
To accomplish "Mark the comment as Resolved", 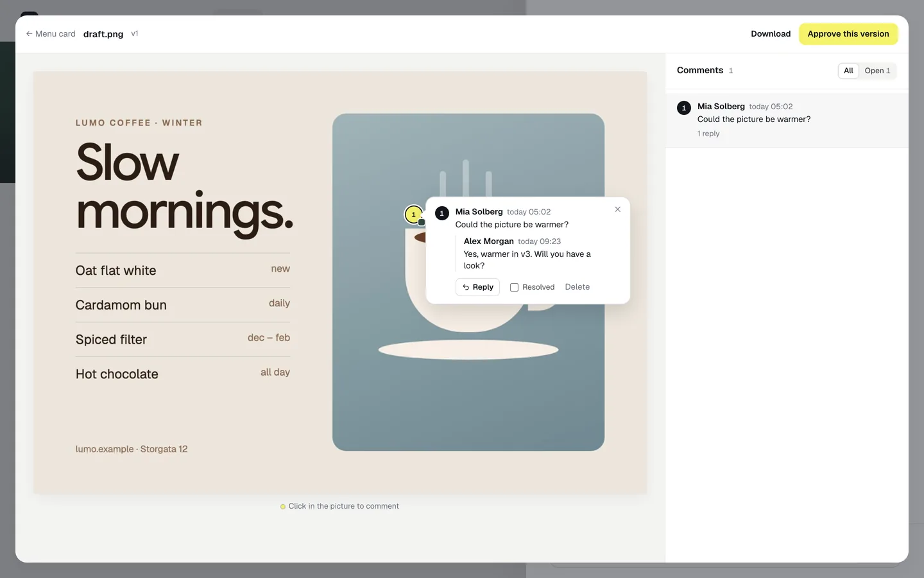I will coord(532,287).
